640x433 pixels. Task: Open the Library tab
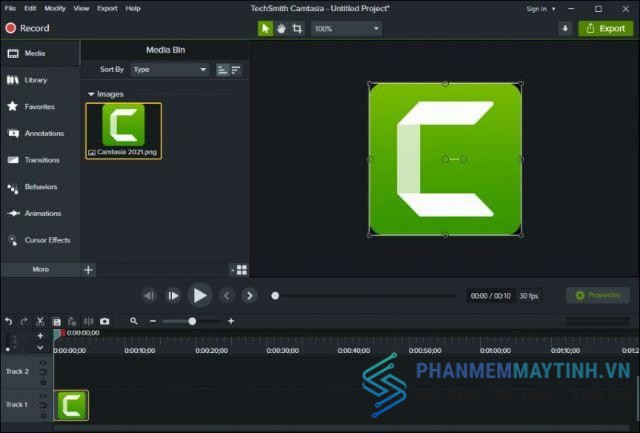point(40,80)
